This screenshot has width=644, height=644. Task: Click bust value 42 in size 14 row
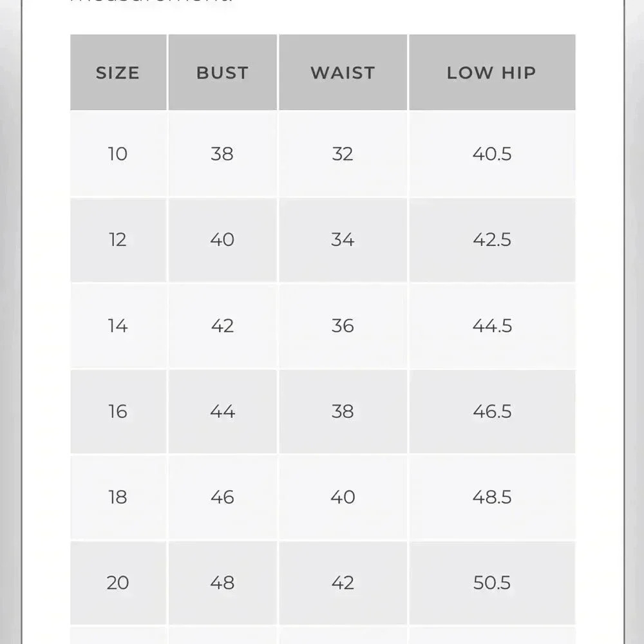pos(223,326)
